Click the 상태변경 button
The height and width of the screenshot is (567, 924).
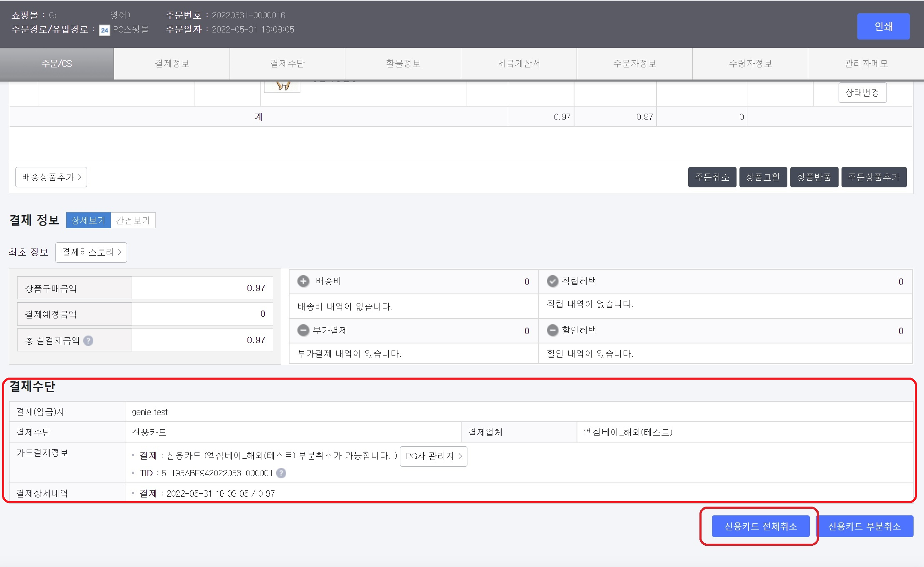(862, 92)
